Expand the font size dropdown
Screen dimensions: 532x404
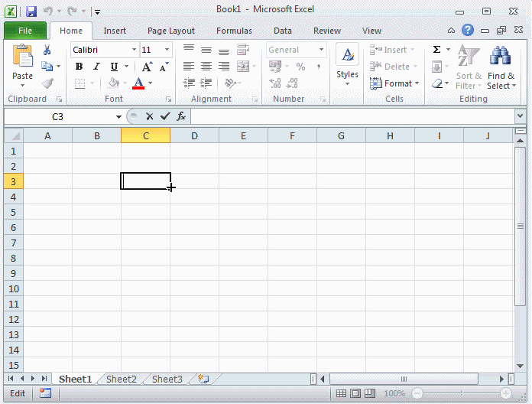[167, 50]
